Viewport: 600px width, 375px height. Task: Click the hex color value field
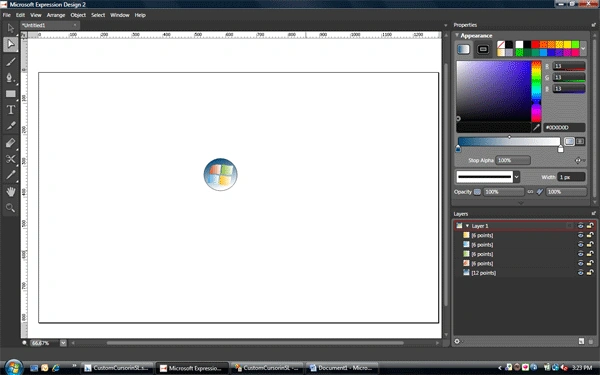(564, 127)
